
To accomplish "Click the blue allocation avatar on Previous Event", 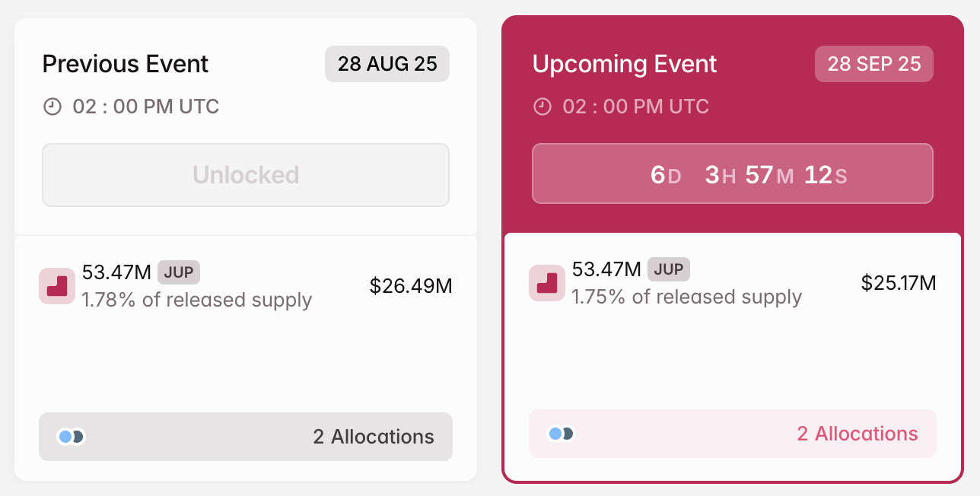I will tap(66, 437).
